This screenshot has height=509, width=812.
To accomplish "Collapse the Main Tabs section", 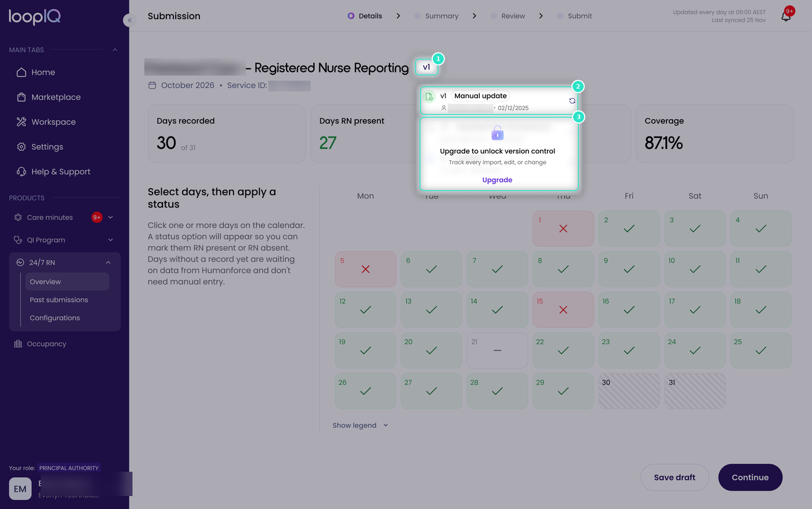I will 115,50.
